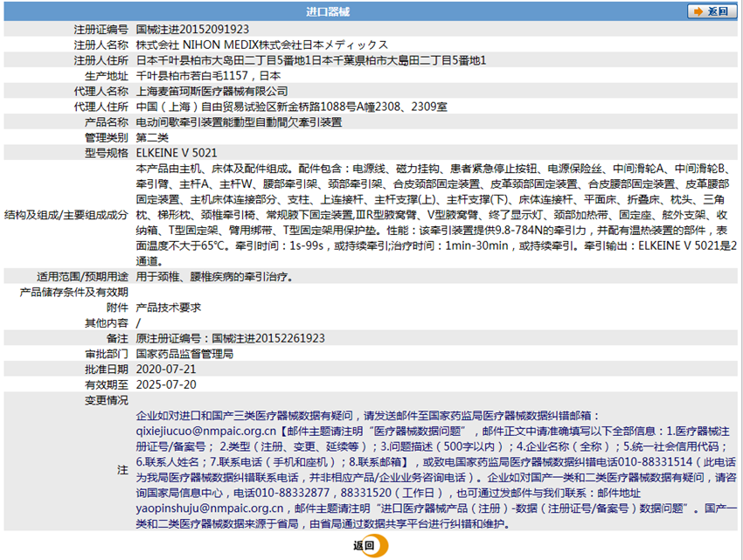This screenshot has width=743, height=560.
Task: Click agent name 上海麦笛珂斯医疗器械有限公司
Action: (x=212, y=92)
